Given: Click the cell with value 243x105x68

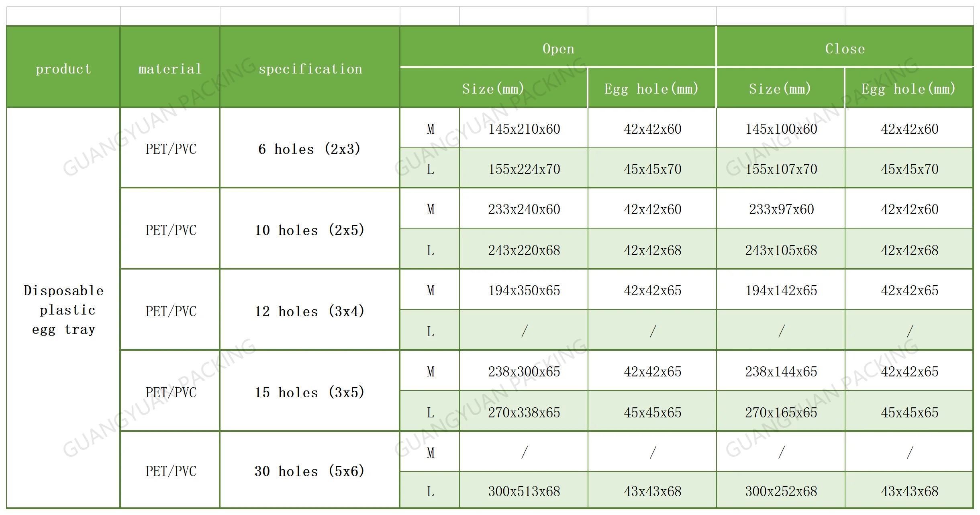Looking at the screenshot, I should [x=781, y=250].
